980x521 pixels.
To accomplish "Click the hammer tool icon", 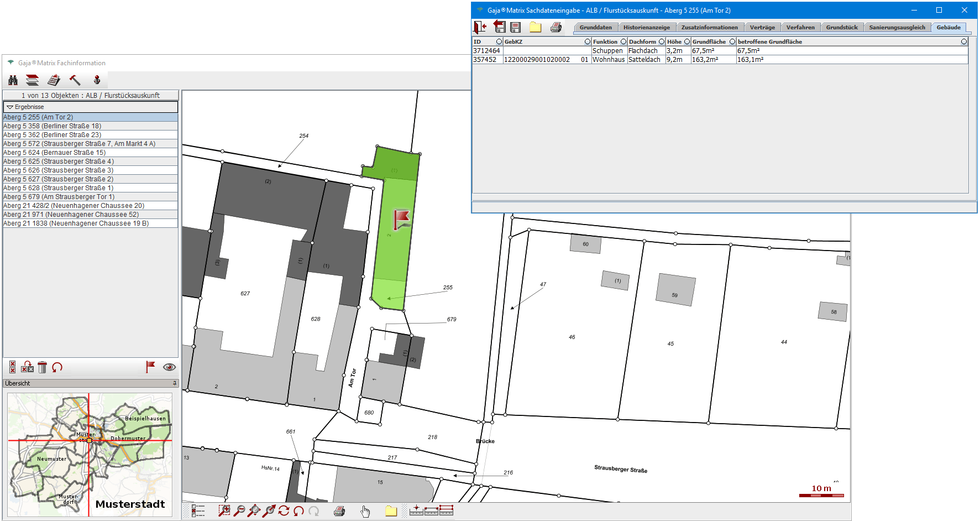I will coord(75,80).
